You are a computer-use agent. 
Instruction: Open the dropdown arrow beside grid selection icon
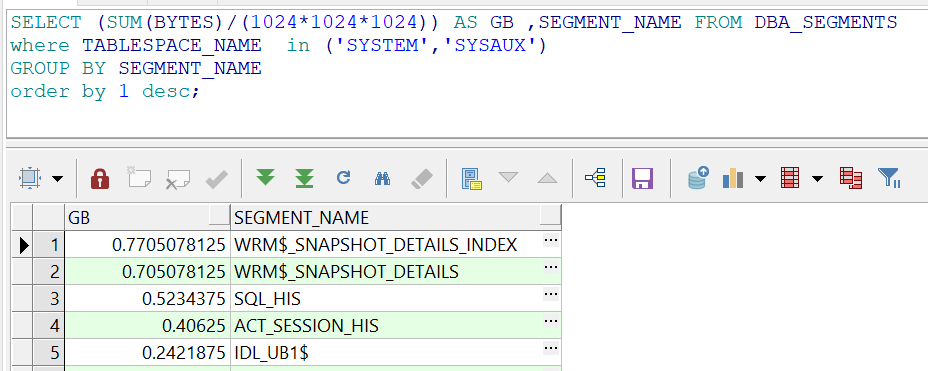point(57,178)
